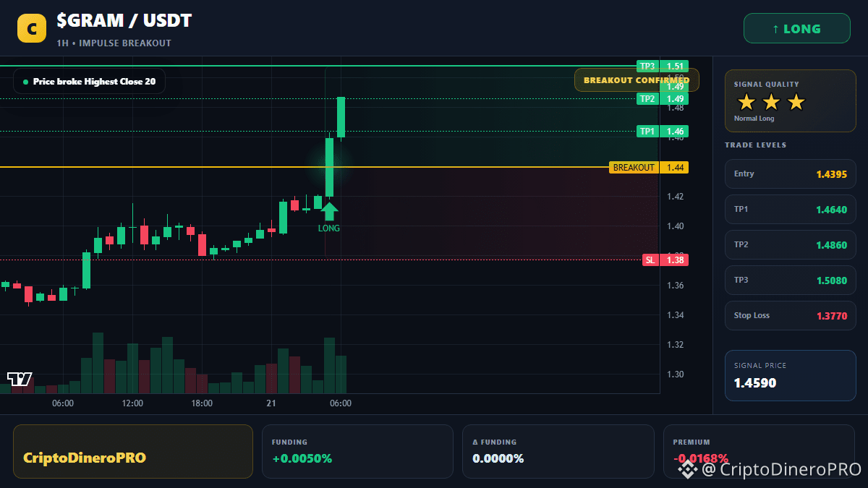
Task: Click the Normal Long rating label
Action: 754,119
